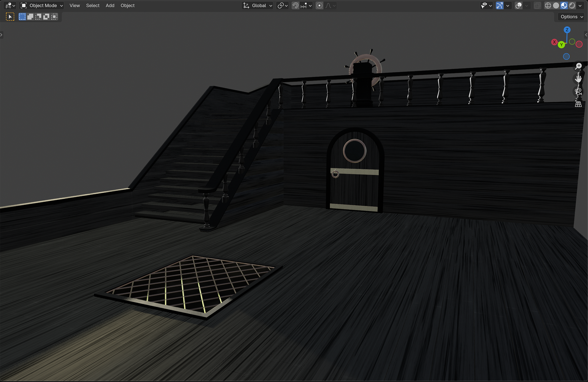Open the Add menu
Screen dimensions: 588x382
110,6
